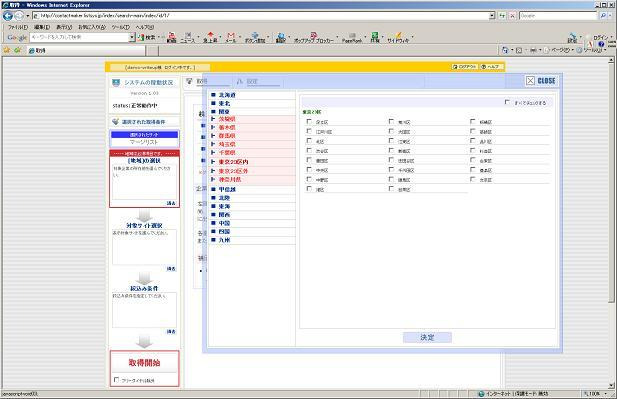
Task: Stop loading with the red X icon
Action: pos(512,16)
